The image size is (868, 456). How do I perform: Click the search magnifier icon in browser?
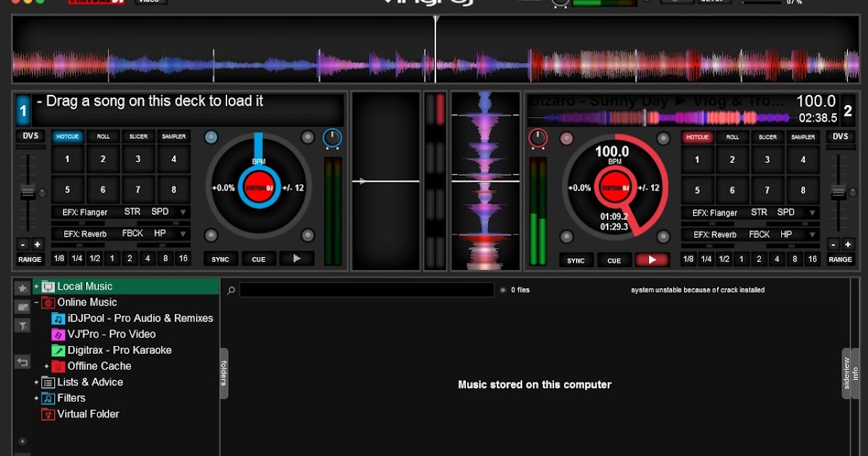click(231, 290)
